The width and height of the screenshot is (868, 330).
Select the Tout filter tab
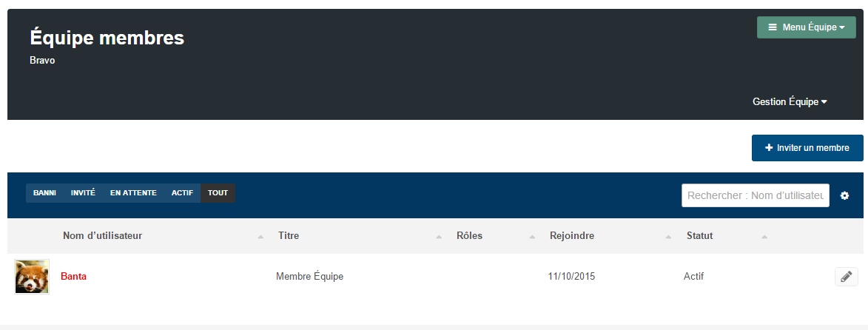pyautogui.click(x=218, y=193)
